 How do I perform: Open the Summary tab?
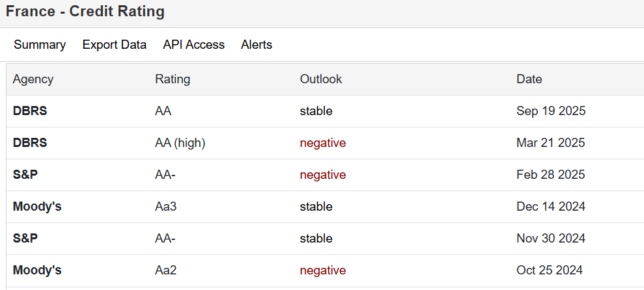tap(40, 45)
